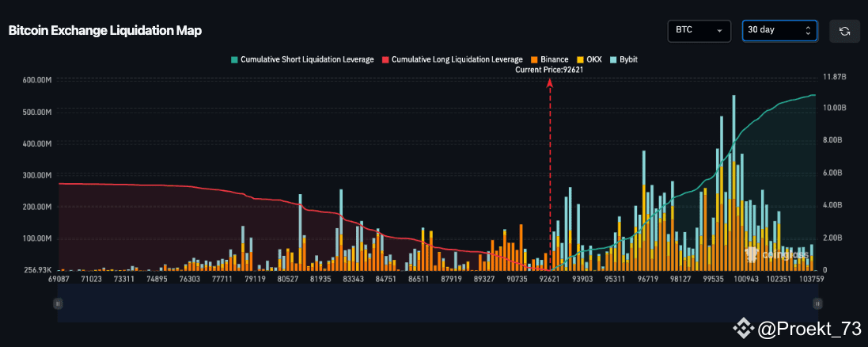Click the orange Binance legend swatch
Viewport: 868px width, 347px height.
coord(535,59)
